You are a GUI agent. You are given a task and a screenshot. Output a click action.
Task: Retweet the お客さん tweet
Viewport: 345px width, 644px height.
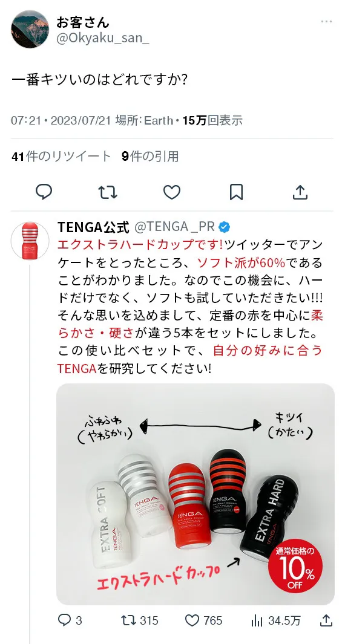(x=108, y=192)
